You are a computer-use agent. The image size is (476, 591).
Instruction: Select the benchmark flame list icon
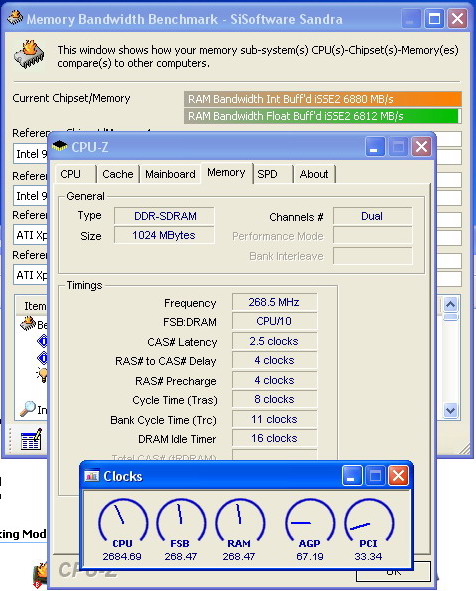click(28, 323)
